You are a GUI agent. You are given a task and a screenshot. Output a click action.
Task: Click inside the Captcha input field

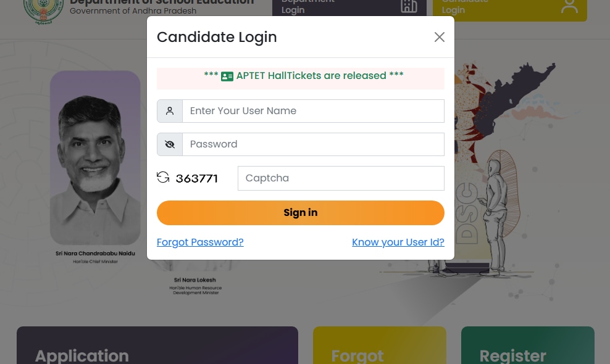[x=341, y=178]
